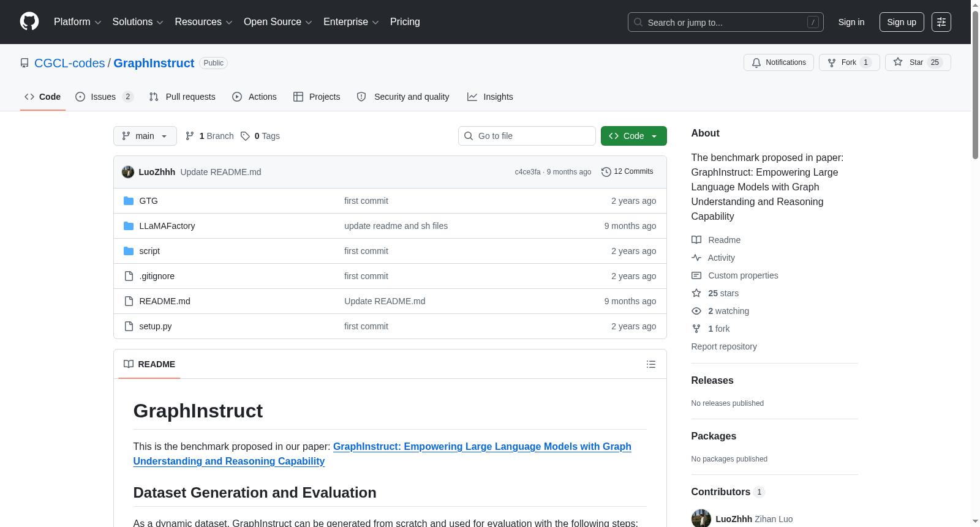Image resolution: width=980 pixels, height=527 pixels.
Task: Open the setup.py file link
Action: (x=156, y=326)
